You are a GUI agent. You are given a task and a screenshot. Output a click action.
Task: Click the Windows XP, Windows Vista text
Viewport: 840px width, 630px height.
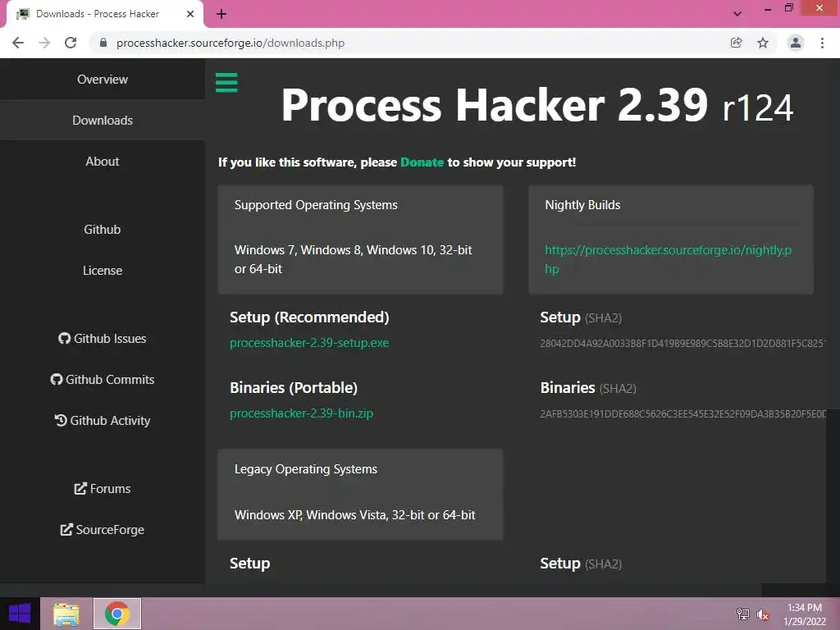click(x=354, y=515)
